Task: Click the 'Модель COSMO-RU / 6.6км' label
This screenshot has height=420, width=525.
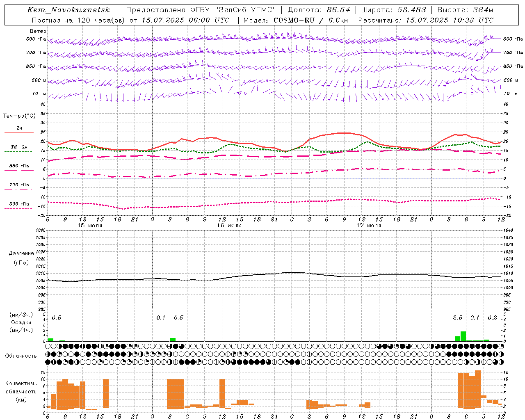Action: coord(296,20)
